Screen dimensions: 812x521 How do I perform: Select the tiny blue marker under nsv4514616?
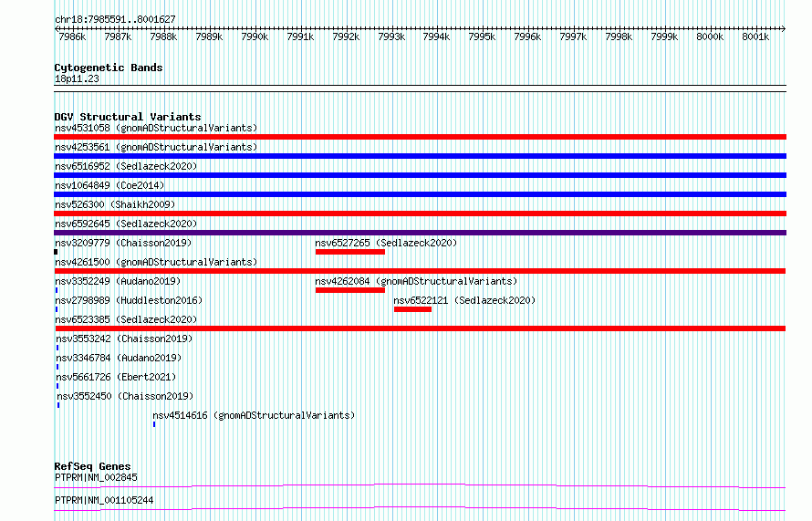pyautogui.click(x=154, y=424)
